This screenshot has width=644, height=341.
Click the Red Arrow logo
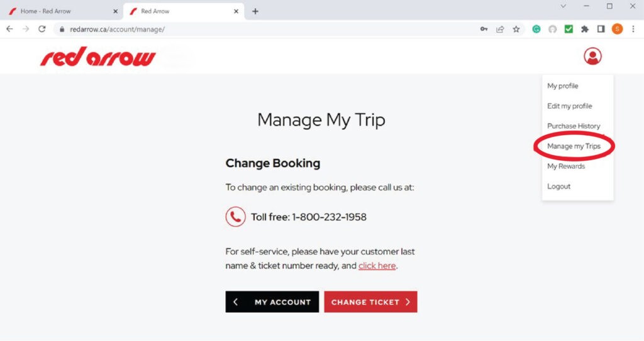pos(98,57)
